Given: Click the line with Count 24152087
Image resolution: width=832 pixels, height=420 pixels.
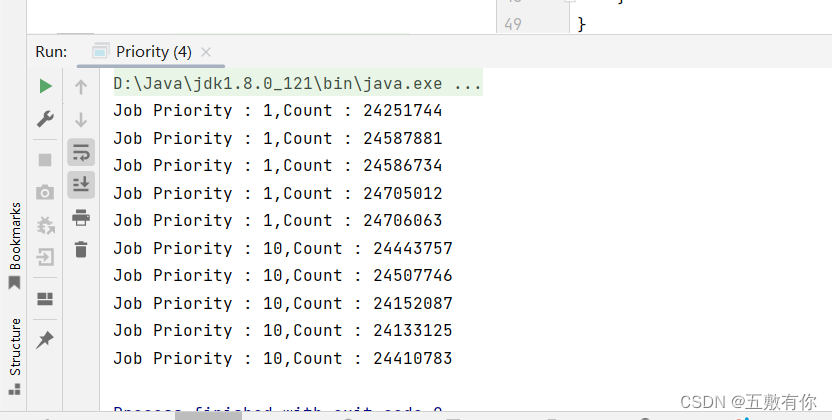Looking at the screenshot, I should coord(283,303).
